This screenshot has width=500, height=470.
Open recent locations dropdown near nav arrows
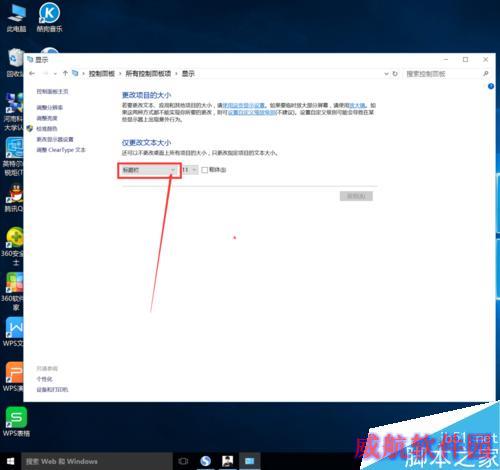(55, 74)
